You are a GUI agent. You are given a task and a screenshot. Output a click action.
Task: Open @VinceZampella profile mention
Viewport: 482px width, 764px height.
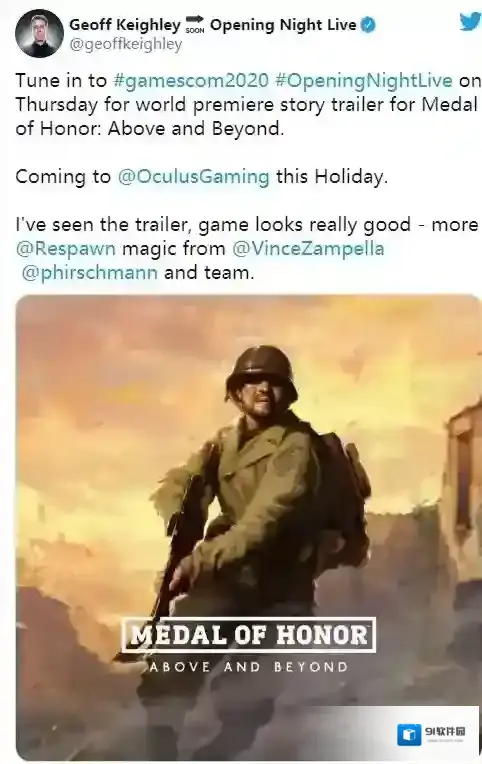(308, 248)
